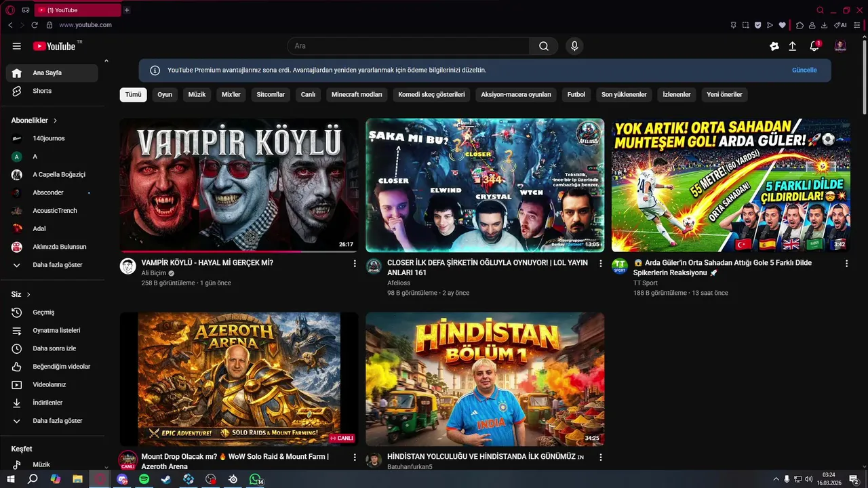This screenshot has height=488, width=868.
Task: Open İndirilenler downloads in sidebar
Action: 52,403
